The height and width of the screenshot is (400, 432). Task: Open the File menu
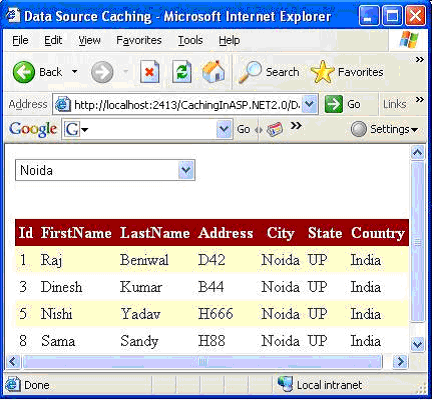coord(20,40)
